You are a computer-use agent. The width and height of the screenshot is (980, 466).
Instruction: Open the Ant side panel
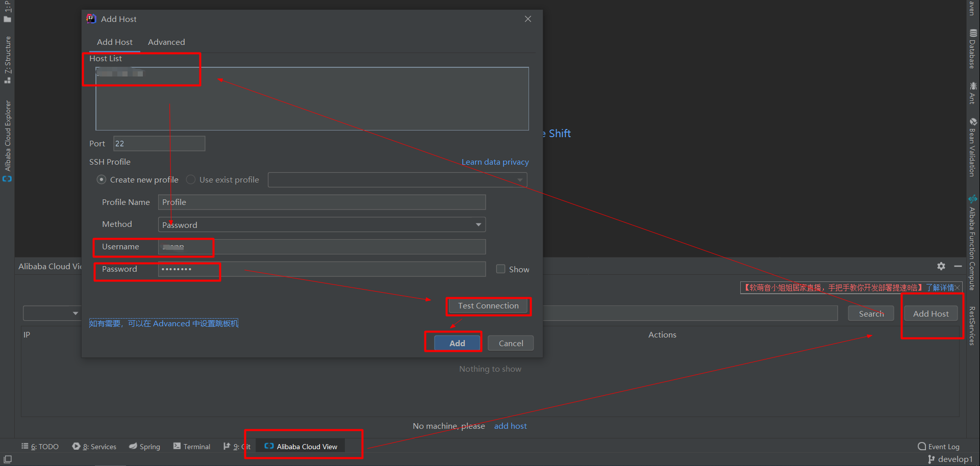[973, 93]
